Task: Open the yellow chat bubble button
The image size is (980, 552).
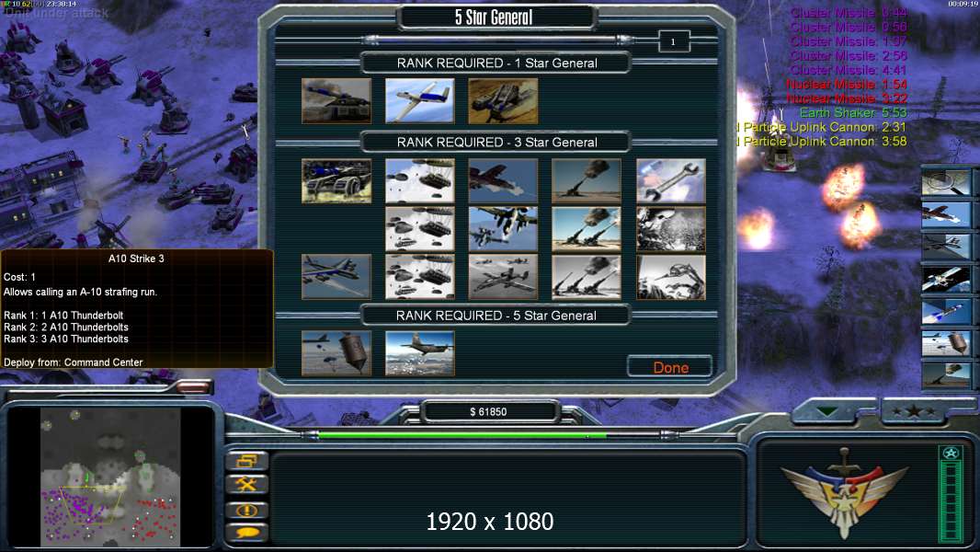Action: (247, 533)
